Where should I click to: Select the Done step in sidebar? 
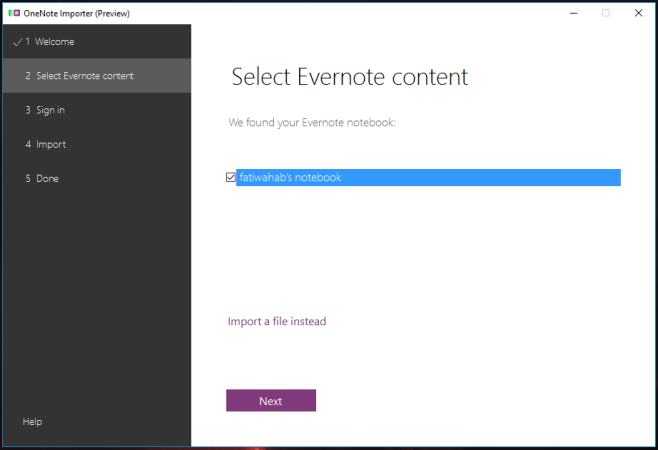coord(97,178)
